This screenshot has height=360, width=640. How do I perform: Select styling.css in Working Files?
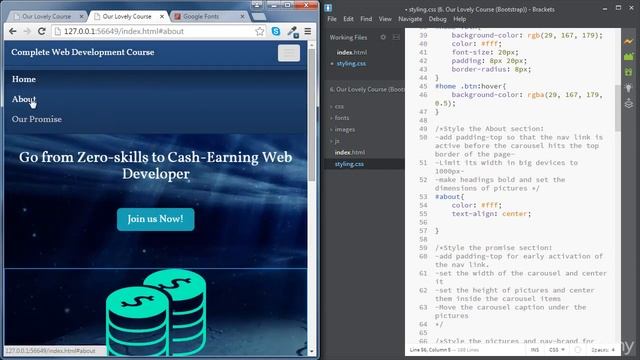[x=351, y=64]
